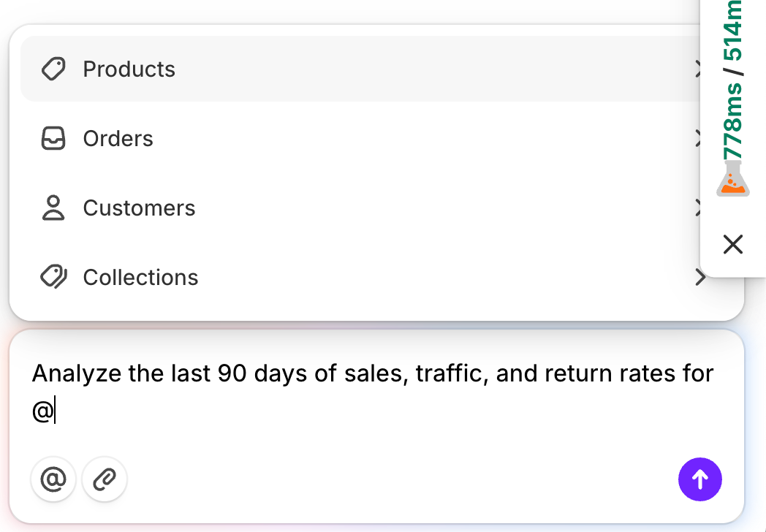This screenshot has height=532, width=766.
Task: Expand the Collections submenu chevron
Action: click(x=699, y=278)
